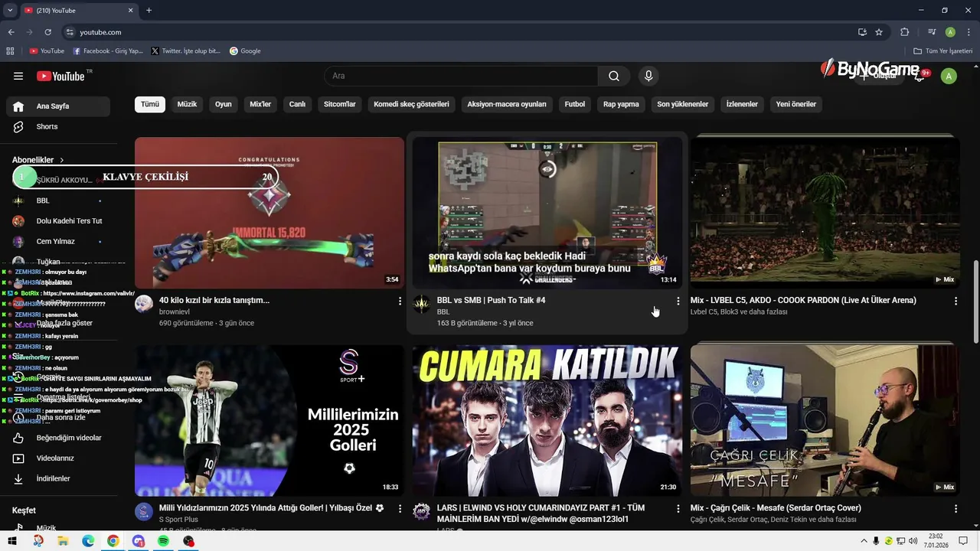Open Tüm Yer İşaretleri folder

(942, 51)
